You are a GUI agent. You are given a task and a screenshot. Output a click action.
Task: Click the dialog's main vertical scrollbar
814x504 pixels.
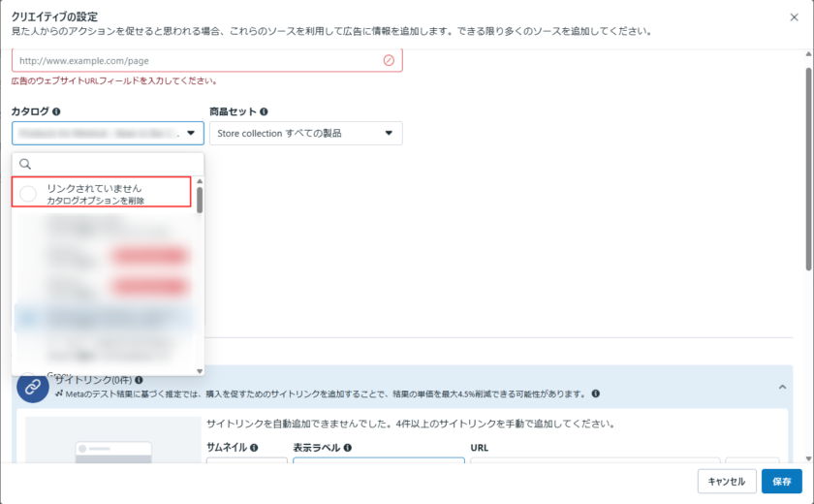coord(808,165)
